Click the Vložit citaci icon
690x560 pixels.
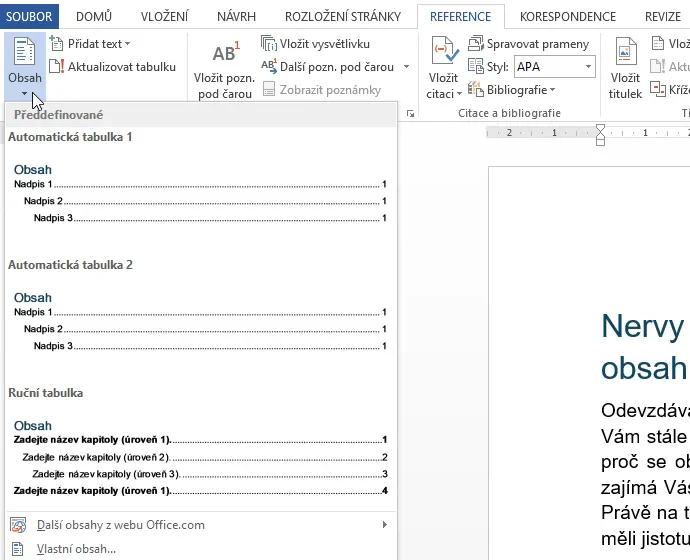[444, 51]
